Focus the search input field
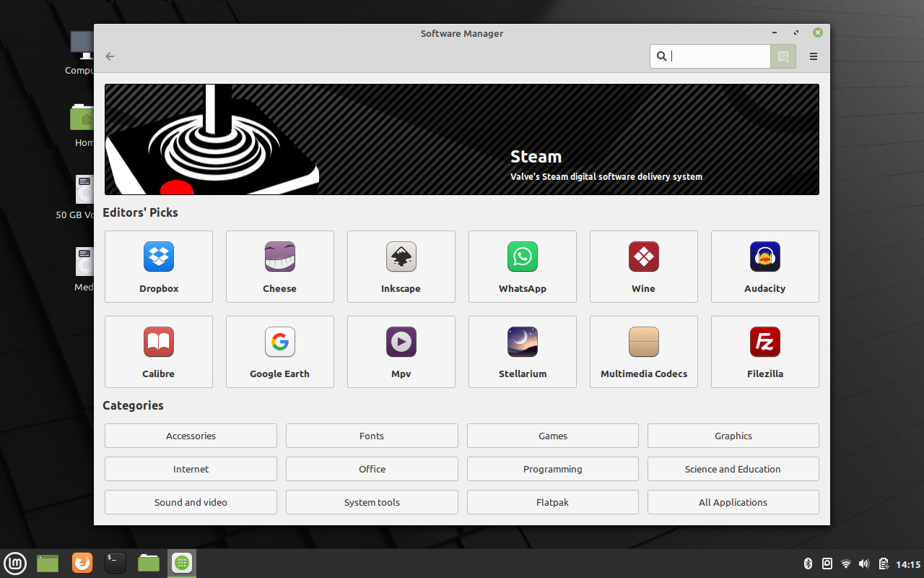This screenshot has width=924, height=578. click(x=710, y=56)
